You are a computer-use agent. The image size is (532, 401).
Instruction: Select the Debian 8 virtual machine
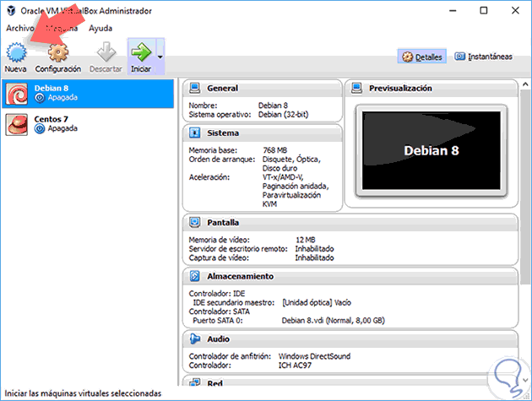pyautogui.click(x=88, y=94)
